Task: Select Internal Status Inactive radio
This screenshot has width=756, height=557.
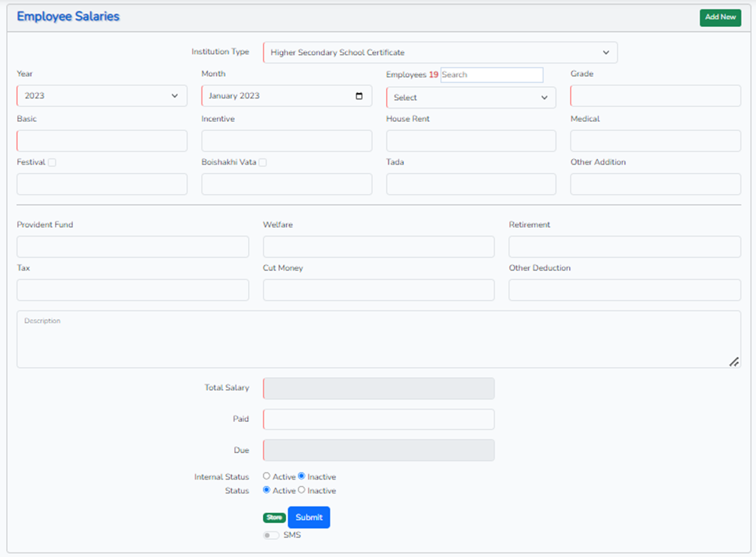Action: (x=302, y=476)
